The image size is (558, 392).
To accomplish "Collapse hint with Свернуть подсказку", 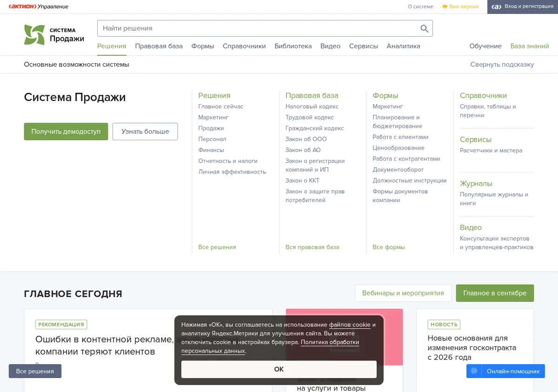I will (x=502, y=65).
